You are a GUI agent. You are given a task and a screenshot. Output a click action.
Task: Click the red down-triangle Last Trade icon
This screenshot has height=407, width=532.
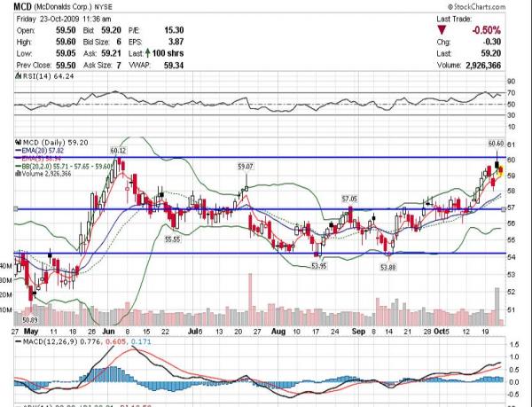[x=442, y=30]
